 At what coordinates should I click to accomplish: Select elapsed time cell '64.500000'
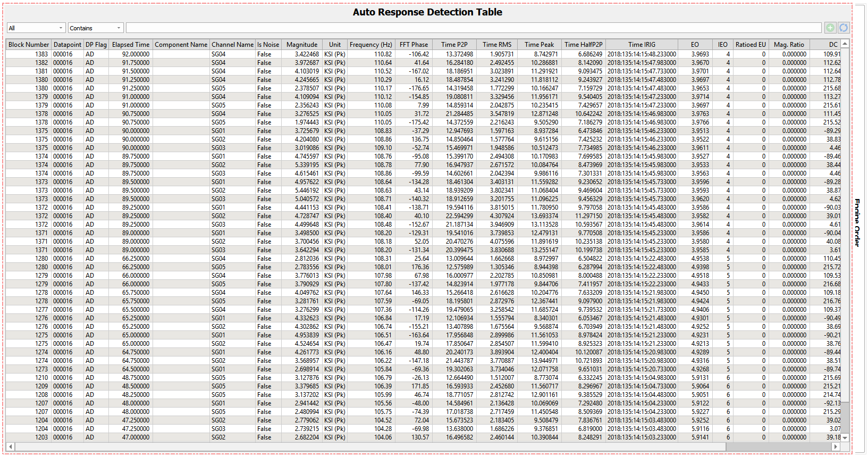tap(131, 369)
